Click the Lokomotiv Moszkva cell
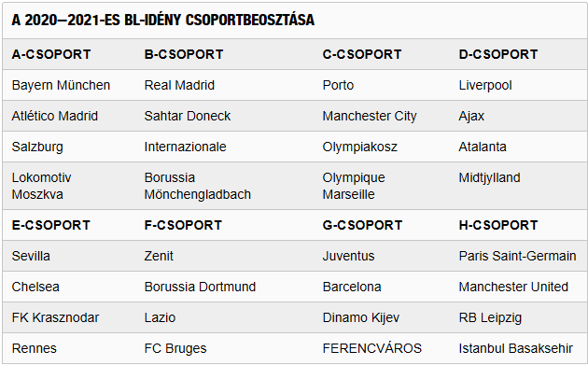Viewport: 588px width, 365px height. coord(41,186)
